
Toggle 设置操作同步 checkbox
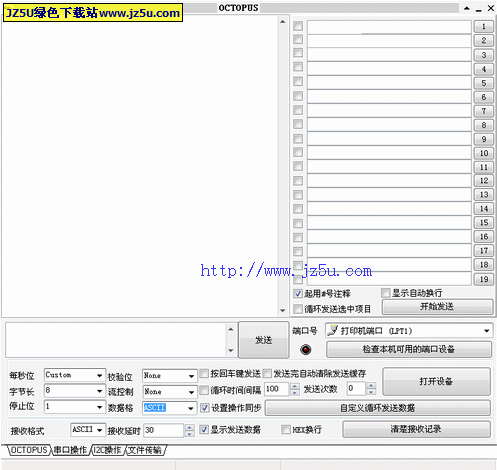click(x=204, y=407)
